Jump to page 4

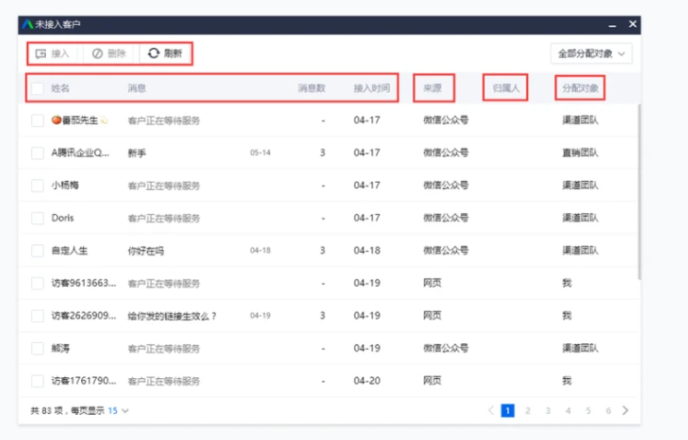coord(568,411)
